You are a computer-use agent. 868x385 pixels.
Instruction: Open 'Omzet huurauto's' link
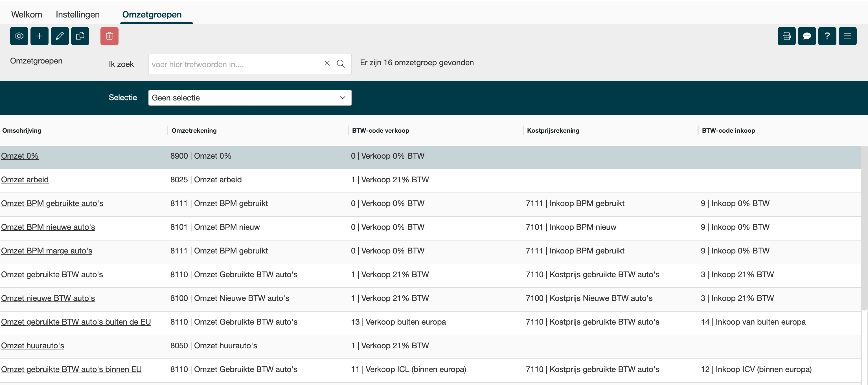click(32, 345)
